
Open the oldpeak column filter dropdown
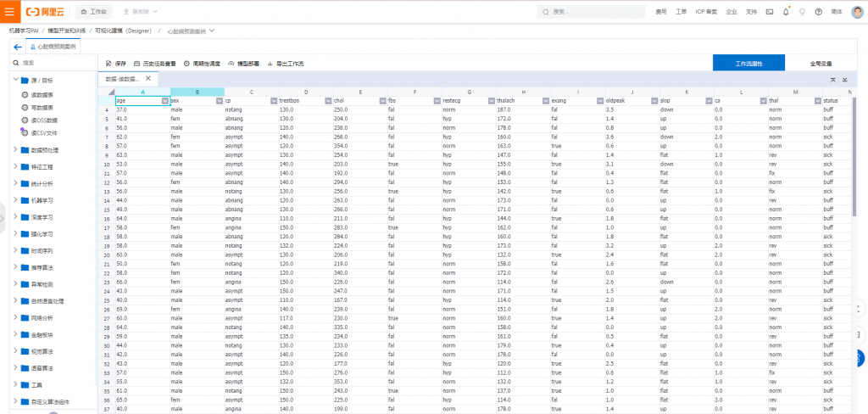click(654, 102)
